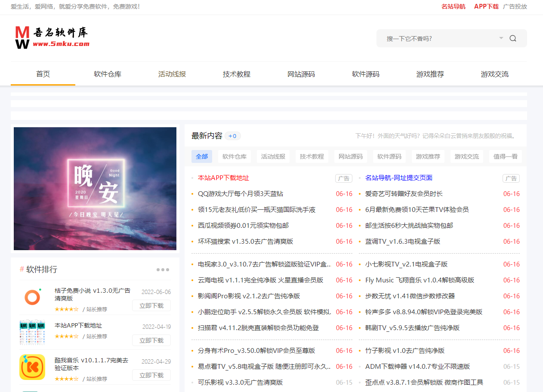Click the +0 badge beside 最新内容
The image size is (543, 392).
coord(232,136)
